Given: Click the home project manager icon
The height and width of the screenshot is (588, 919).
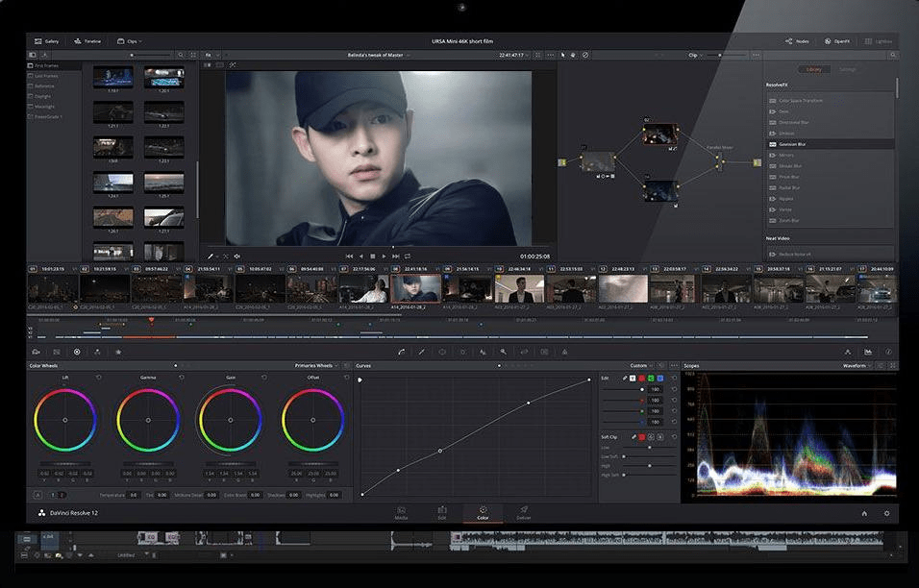Looking at the screenshot, I should [864, 513].
